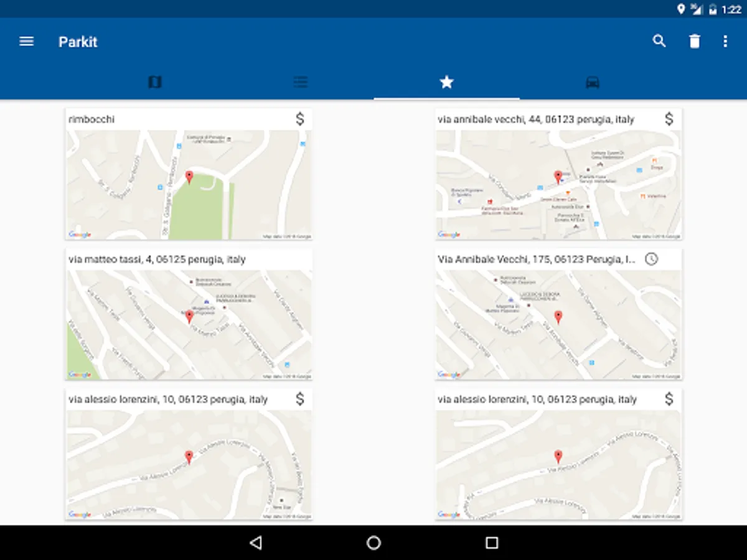Open Via Annibale Vecchi, 175 map thumbnail

tap(558, 325)
